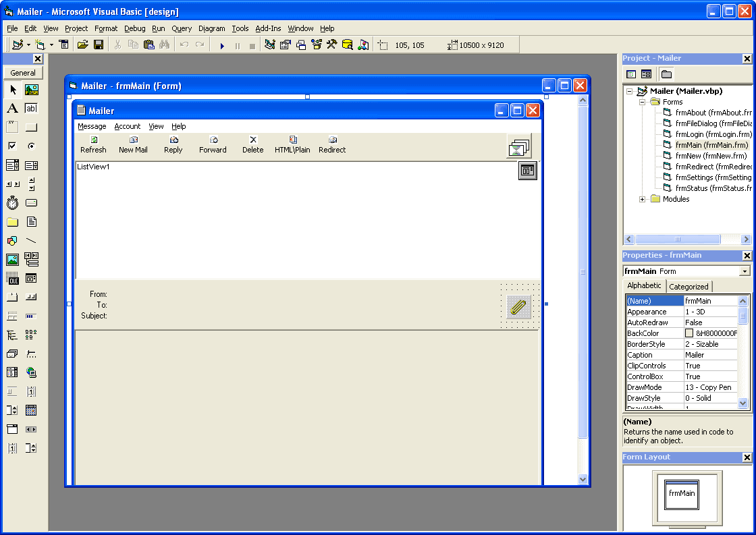
Task: Select the ListBox control tool
Action: 31,165
